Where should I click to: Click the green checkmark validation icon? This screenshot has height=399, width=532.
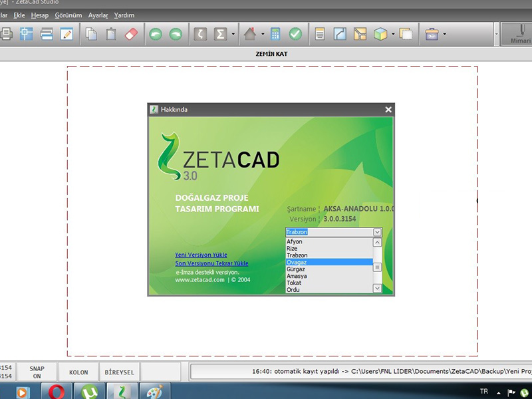click(295, 34)
